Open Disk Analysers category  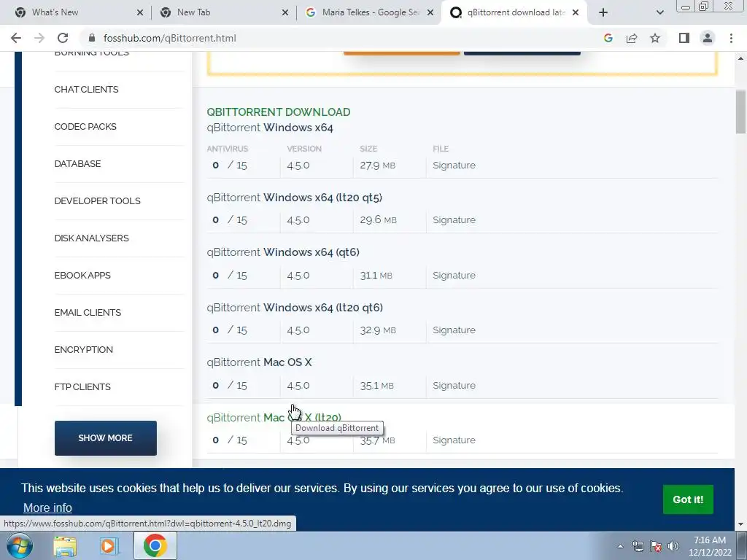pos(91,238)
